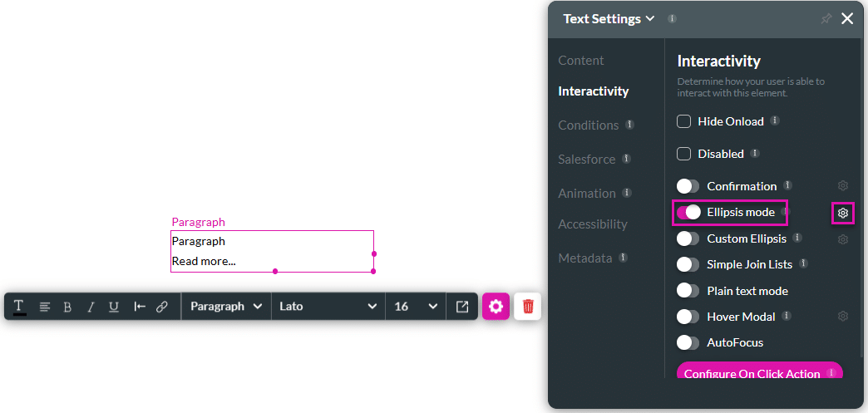
Task: Switch to the Content tab
Action: [x=581, y=61]
